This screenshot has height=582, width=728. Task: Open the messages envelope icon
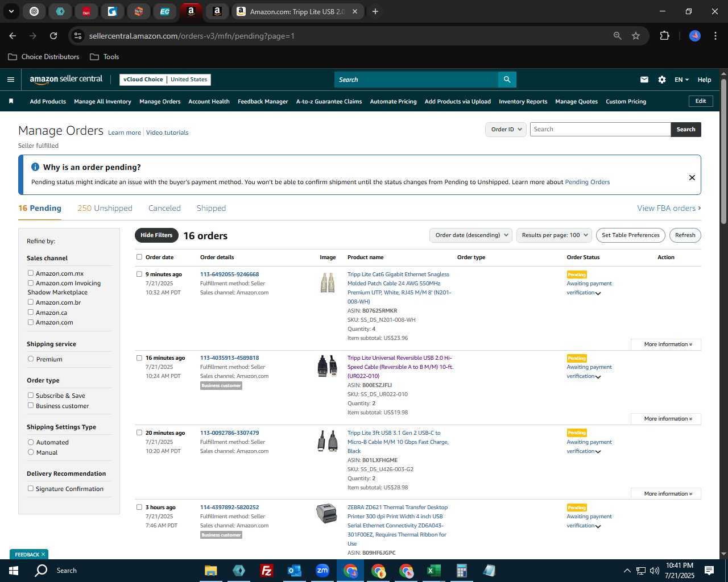[x=644, y=80]
